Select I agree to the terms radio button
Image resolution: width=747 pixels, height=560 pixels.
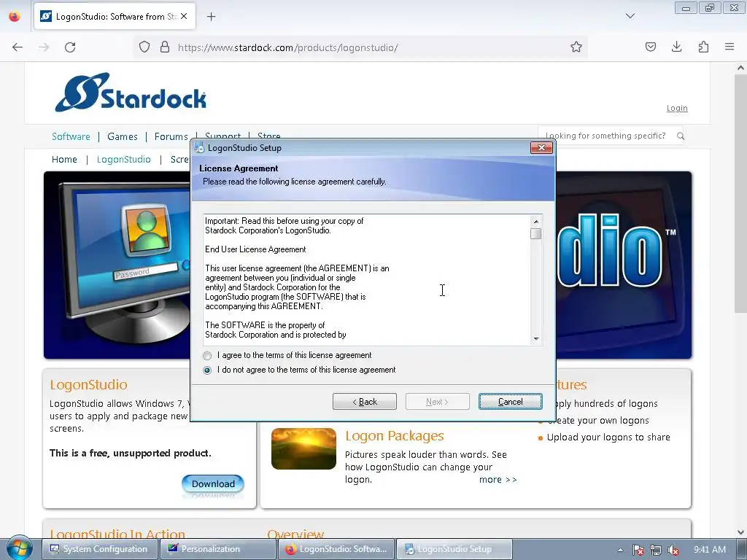coord(206,356)
